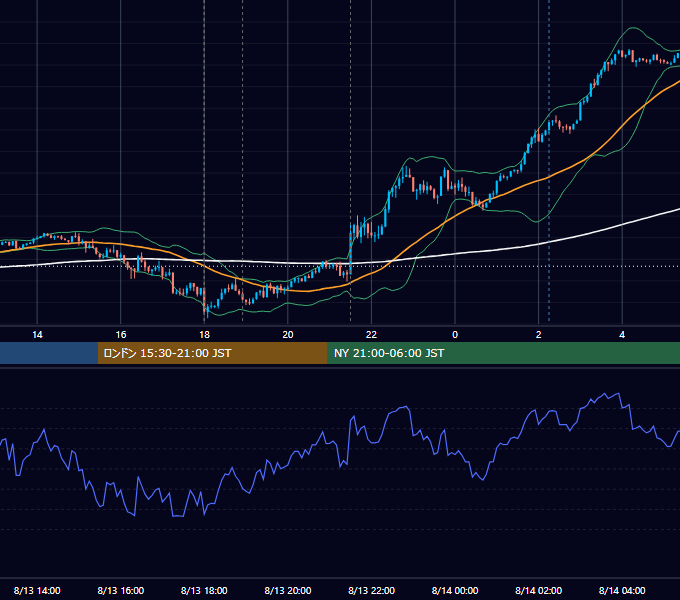Click hour label 0 on price chart axis
The image size is (680, 600).
click(x=455, y=335)
